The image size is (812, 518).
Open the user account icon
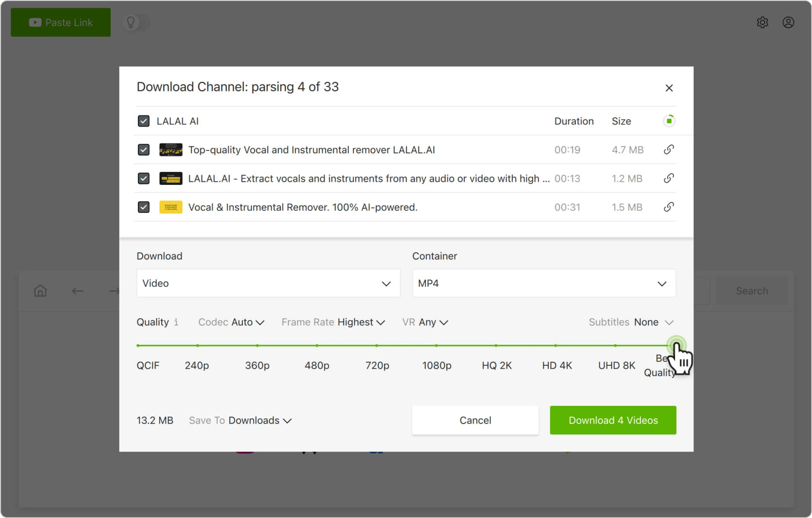click(x=788, y=23)
